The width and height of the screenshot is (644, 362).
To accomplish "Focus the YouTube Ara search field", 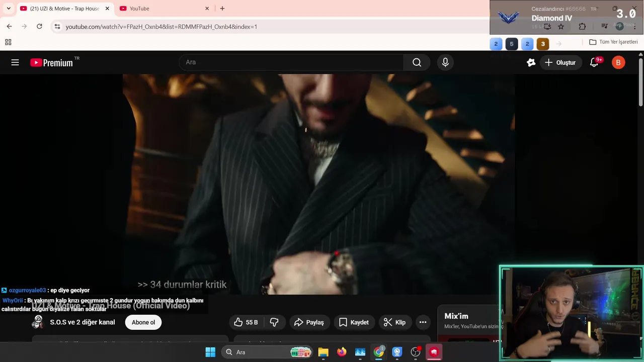I will click(x=292, y=62).
